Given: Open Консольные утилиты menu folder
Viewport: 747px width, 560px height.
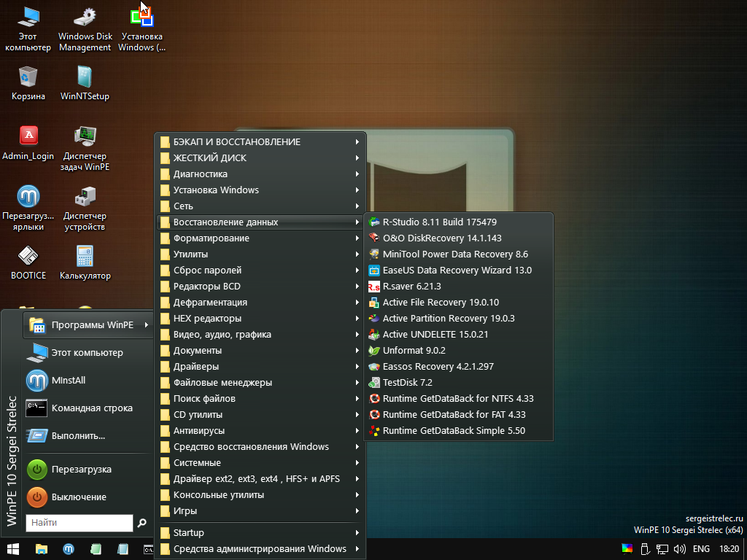Looking at the screenshot, I should pos(260,495).
